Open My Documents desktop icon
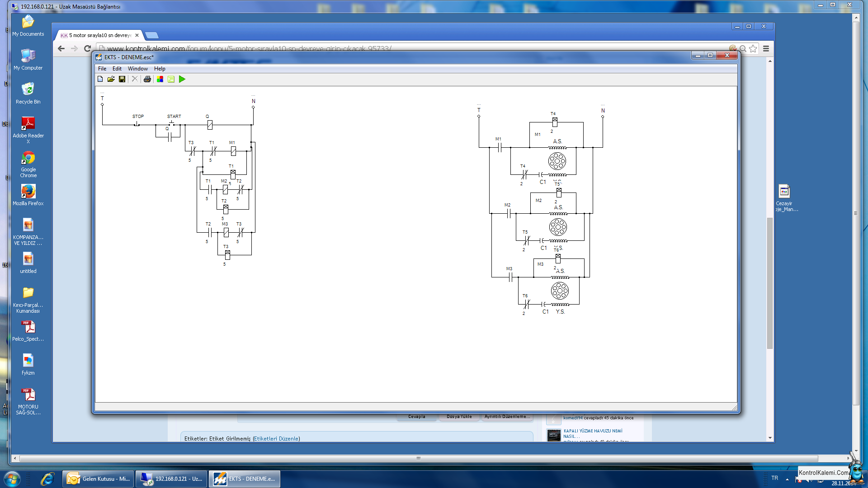 [x=28, y=26]
